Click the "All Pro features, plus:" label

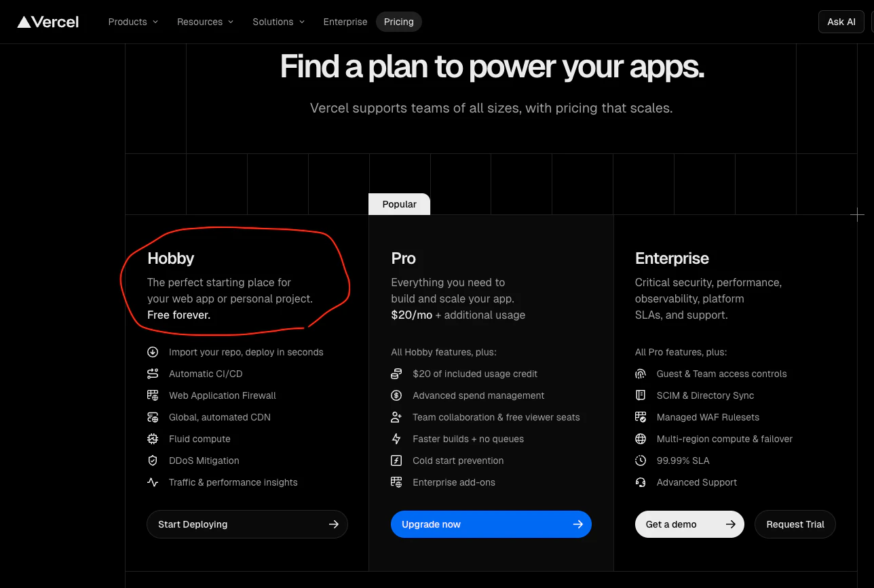tap(681, 352)
